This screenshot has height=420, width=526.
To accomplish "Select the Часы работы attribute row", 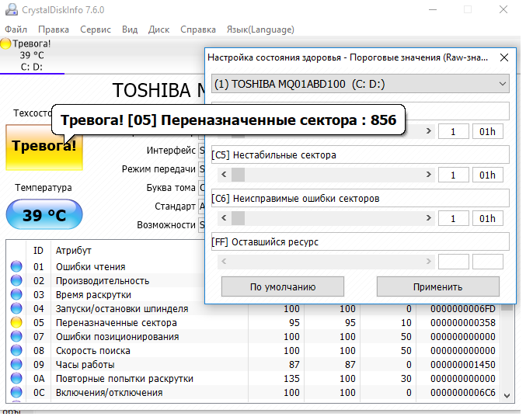I will (254, 364).
